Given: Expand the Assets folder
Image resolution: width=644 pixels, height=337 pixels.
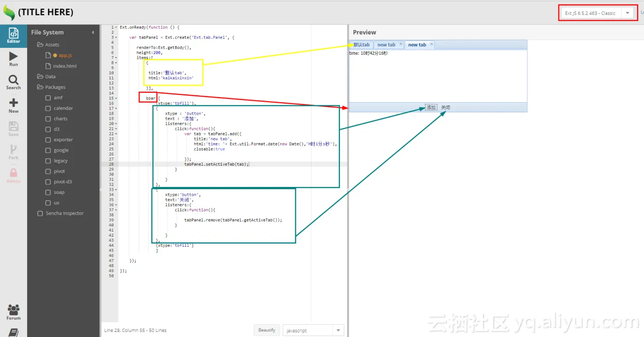Looking at the screenshot, I should tap(48, 45).
